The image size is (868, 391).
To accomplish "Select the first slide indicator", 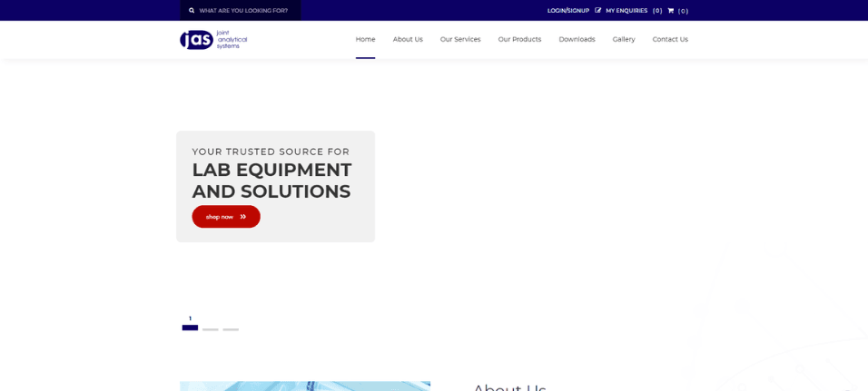I will (x=190, y=328).
